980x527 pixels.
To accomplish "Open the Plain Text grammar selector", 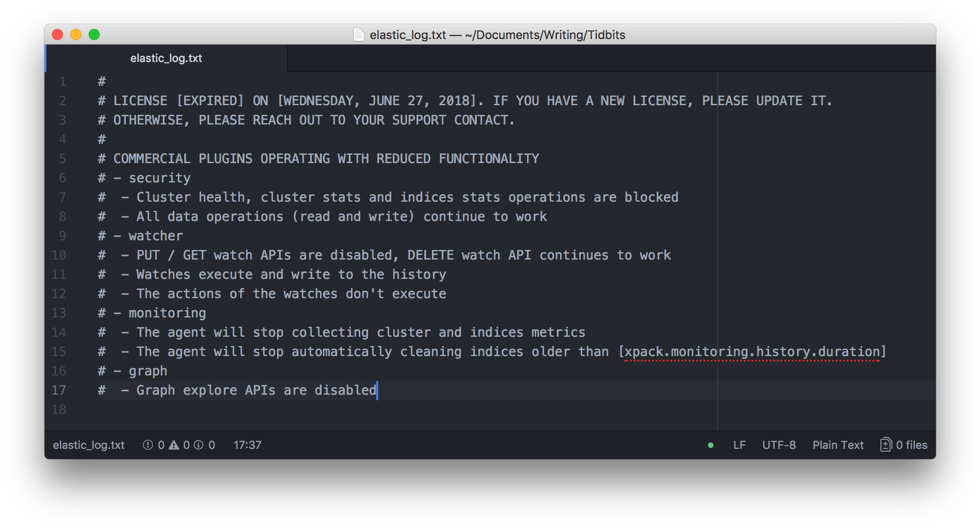I will click(x=838, y=445).
